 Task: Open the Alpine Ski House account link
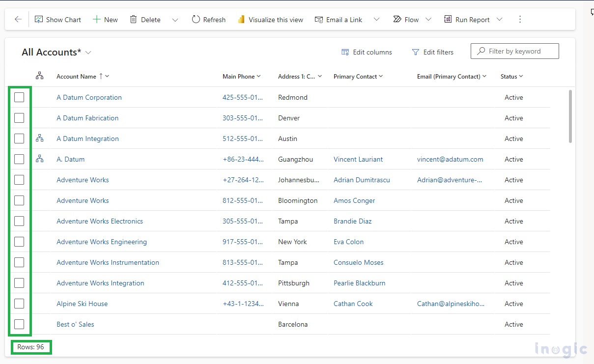click(x=82, y=304)
